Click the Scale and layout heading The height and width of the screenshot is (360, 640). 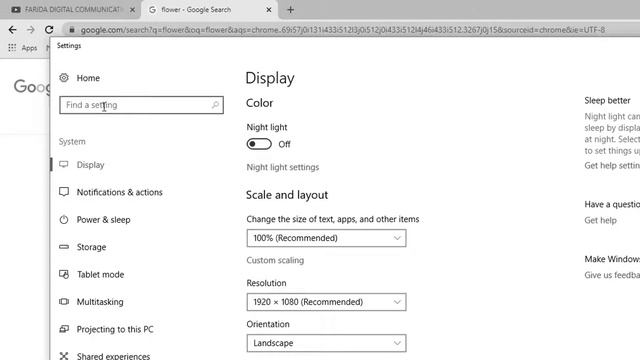pyautogui.click(x=287, y=195)
